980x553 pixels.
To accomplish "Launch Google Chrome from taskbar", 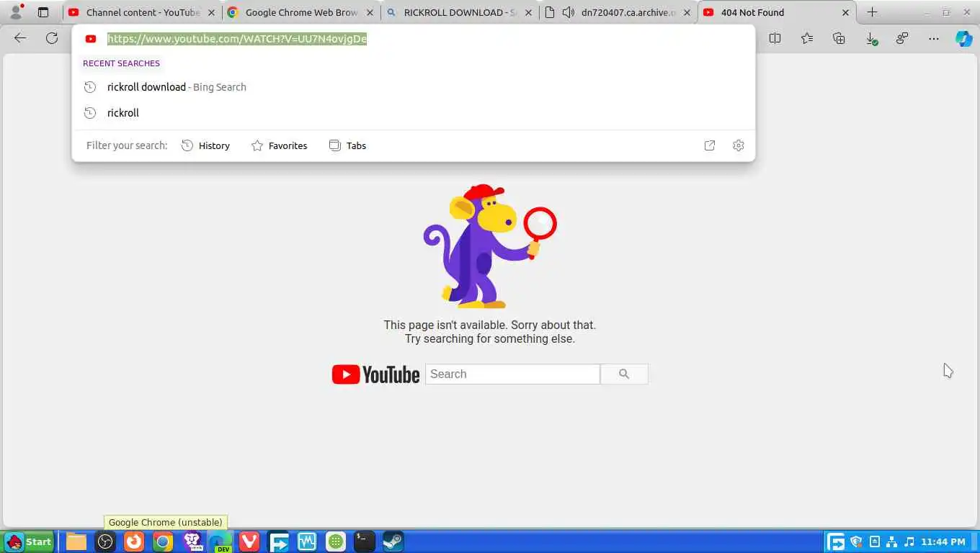I will point(163,541).
